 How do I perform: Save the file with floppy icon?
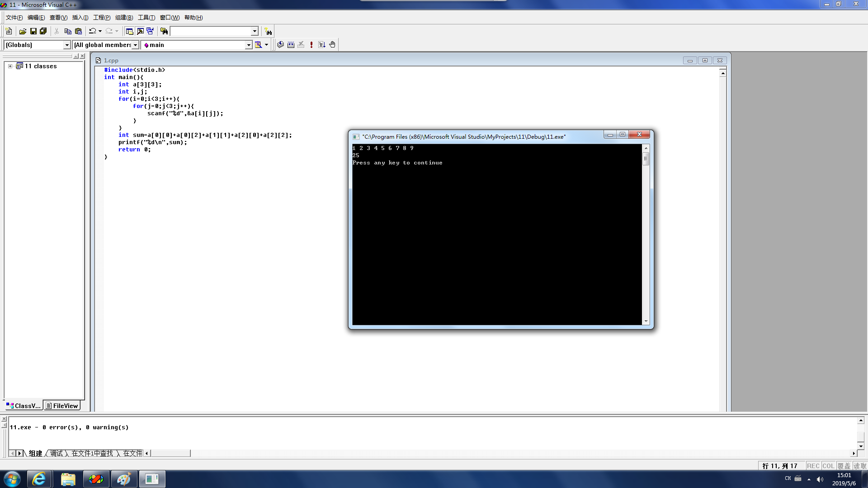[x=33, y=31]
